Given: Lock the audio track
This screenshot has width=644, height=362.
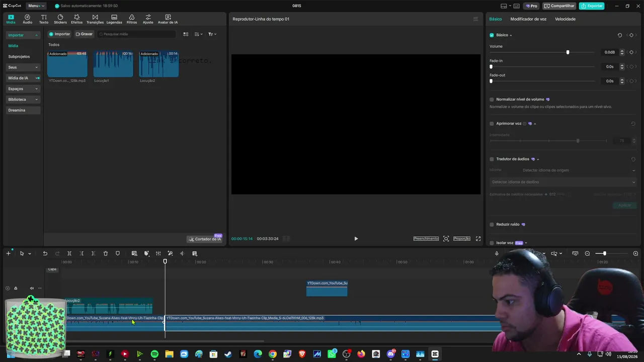Looking at the screenshot, I should point(16,288).
